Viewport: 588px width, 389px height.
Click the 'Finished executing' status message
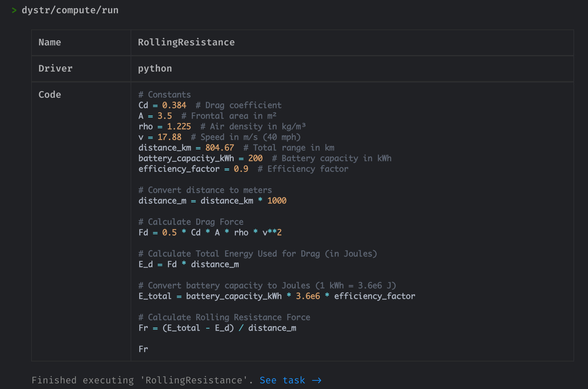pyautogui.click(x=143, y=380)
